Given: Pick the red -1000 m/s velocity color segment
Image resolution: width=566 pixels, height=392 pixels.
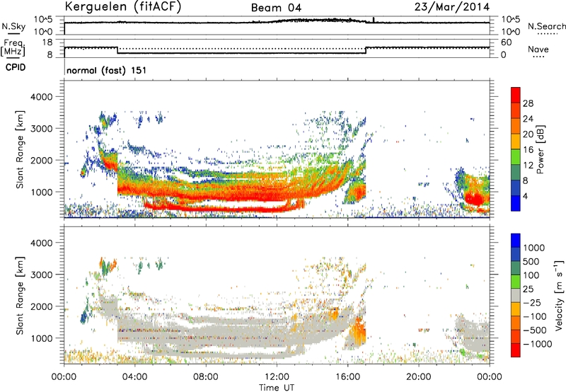Looking at the screenshot, I should (516, 350).
